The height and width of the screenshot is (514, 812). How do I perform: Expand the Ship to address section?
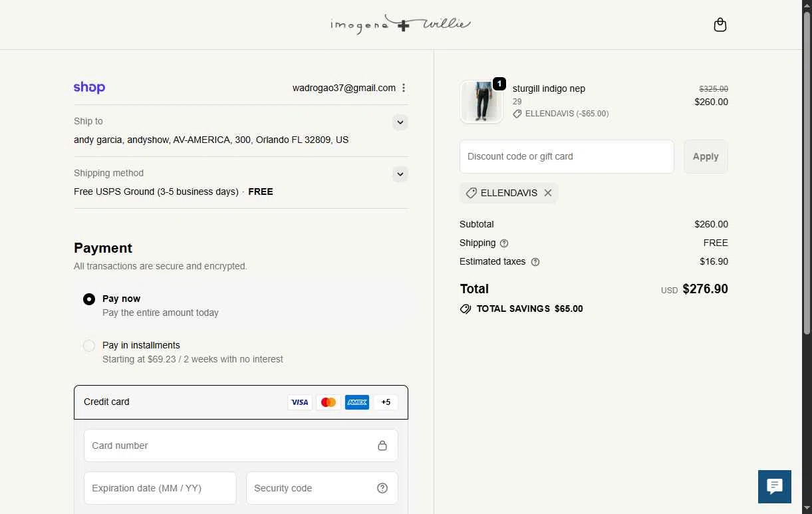[x=400, y=122]
